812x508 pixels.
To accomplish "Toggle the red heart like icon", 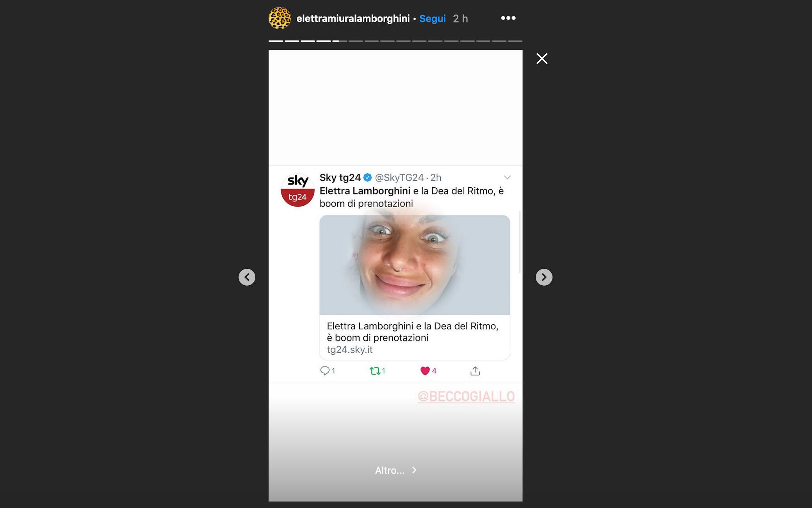I will [425, 371].
